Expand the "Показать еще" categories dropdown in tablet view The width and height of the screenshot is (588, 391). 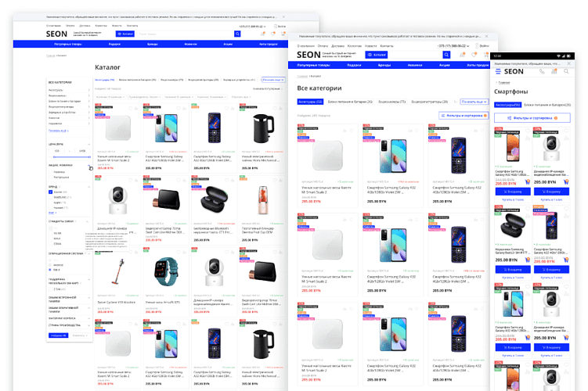click(474, 102)
